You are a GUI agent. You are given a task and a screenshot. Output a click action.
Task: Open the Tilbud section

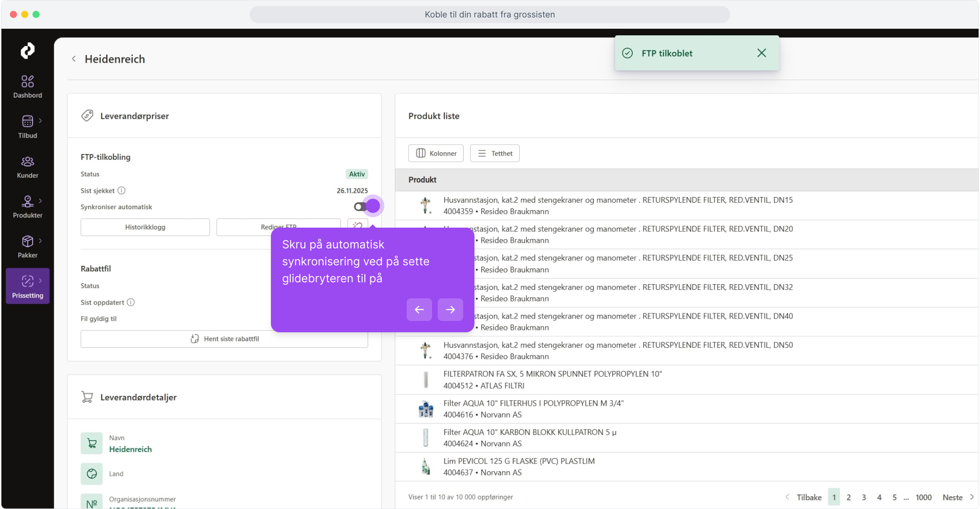click(x=27, y=127)
